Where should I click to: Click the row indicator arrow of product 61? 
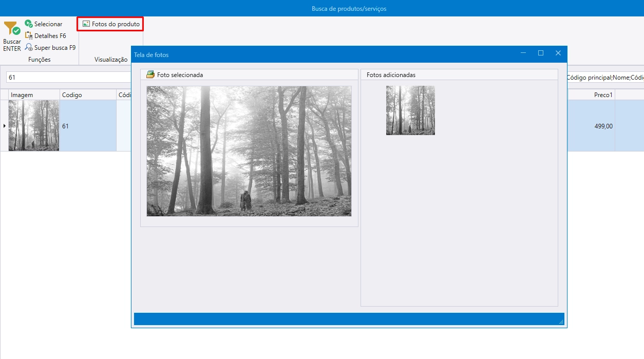(x=4, y=126)
